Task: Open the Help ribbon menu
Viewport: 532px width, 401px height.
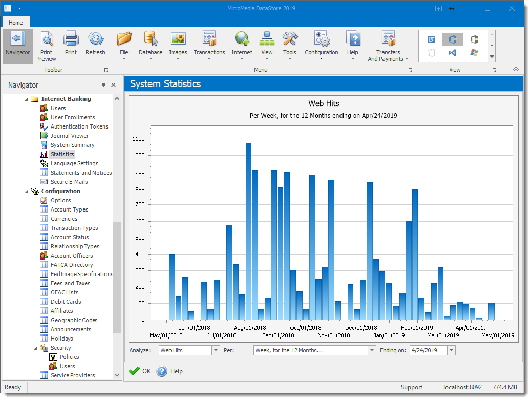Action: pyautogui.click(x=353, y=46)
